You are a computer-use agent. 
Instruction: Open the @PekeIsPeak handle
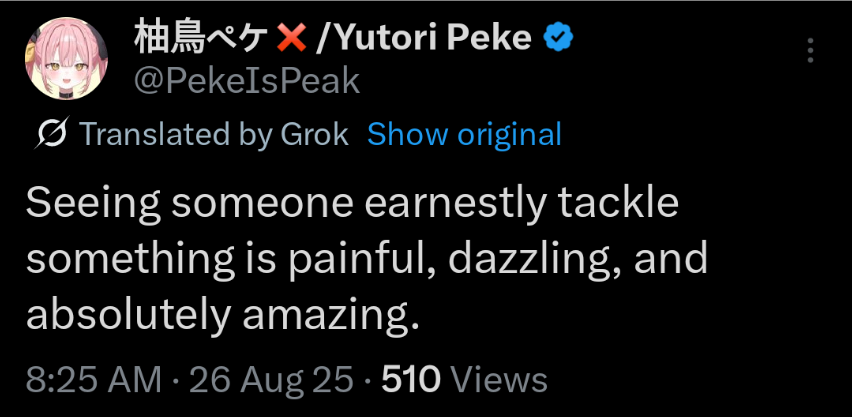click(x=246, y=80)
